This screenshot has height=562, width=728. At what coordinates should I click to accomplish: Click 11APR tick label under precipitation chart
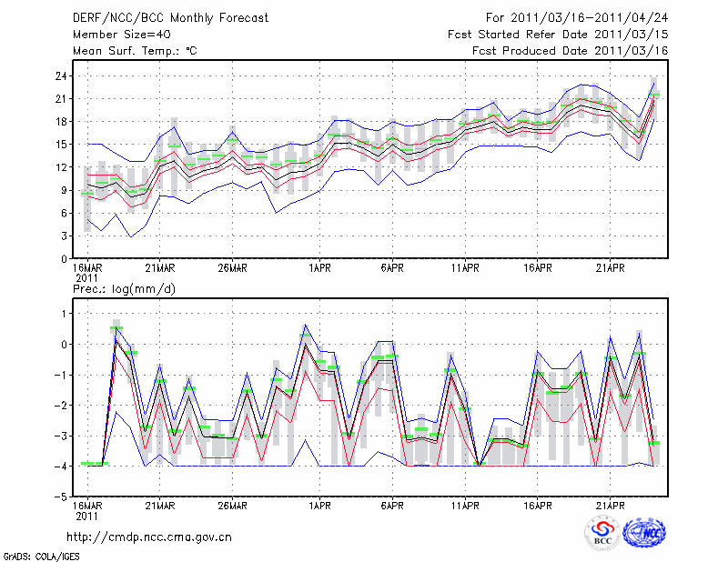point(465,506)
